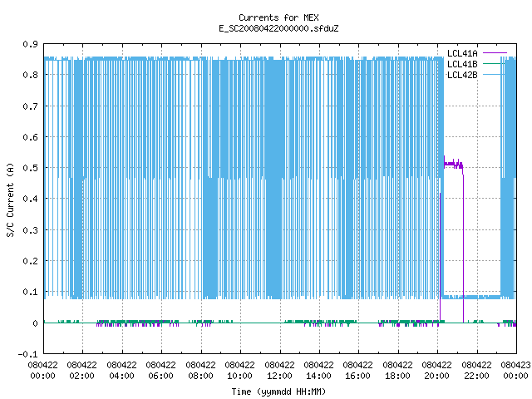
Task: Click the 080422 18:00 x-axis tick label
Action: point(397,371)
